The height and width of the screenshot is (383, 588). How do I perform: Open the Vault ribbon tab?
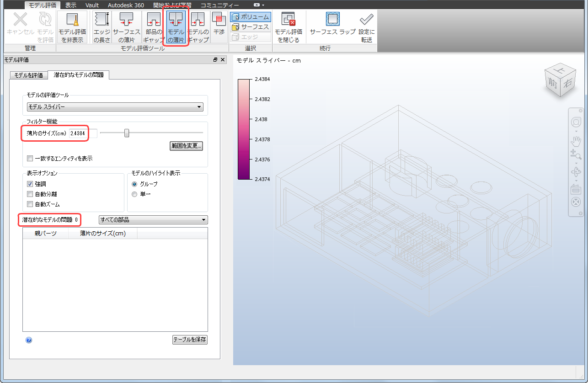click(x=92, y=5)
